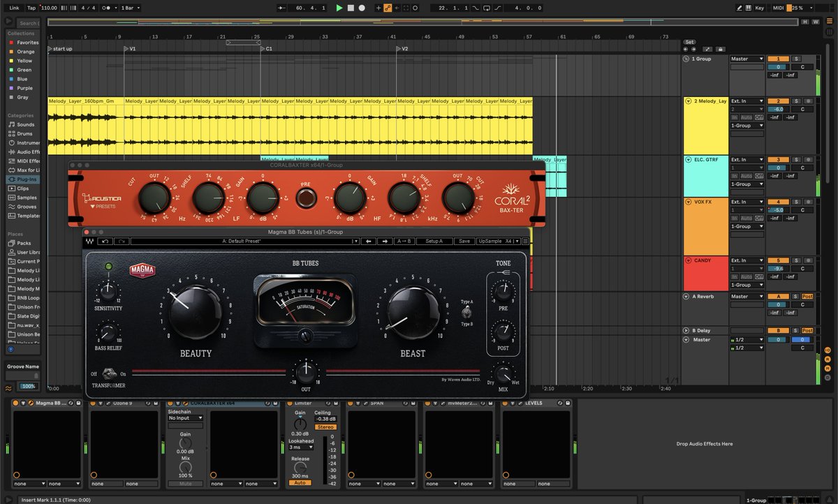
Task: Toggle device activator on SPAN
Action: (x=351, y=403)
